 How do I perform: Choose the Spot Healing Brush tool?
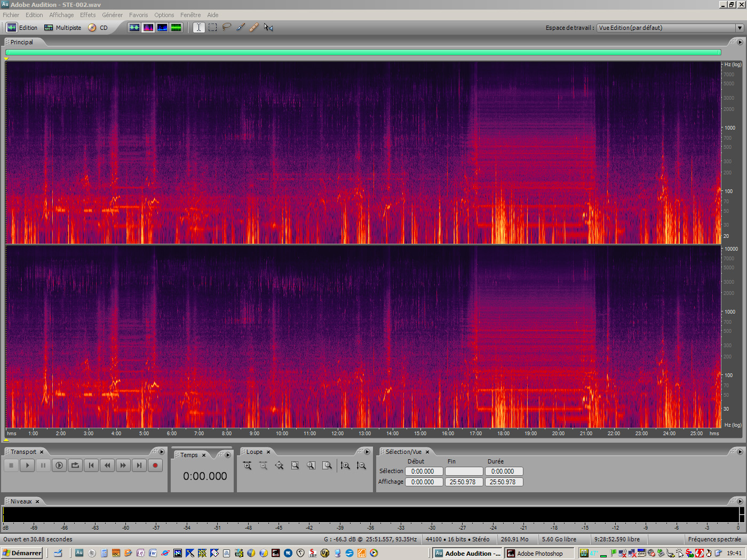pyautogui.click(x=254, y=27)
